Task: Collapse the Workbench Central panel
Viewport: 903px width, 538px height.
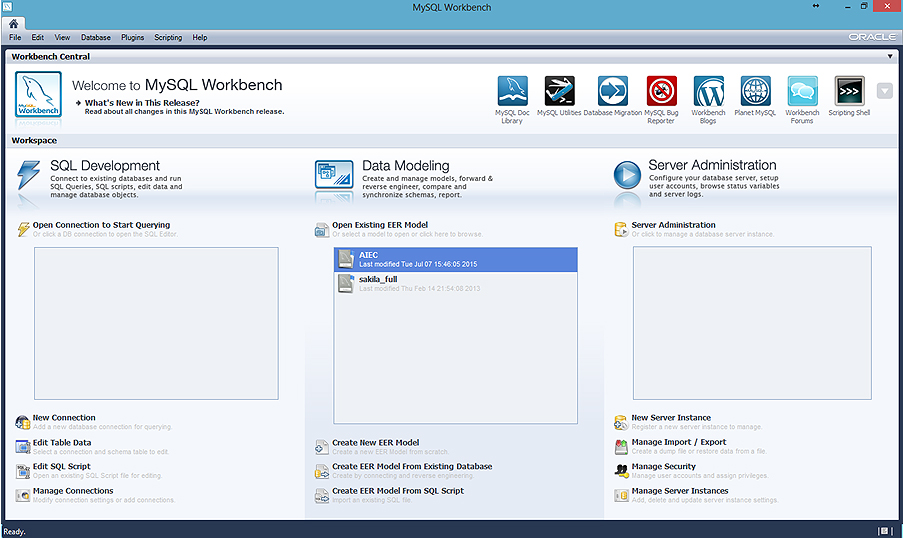Action: pos(890,57)
